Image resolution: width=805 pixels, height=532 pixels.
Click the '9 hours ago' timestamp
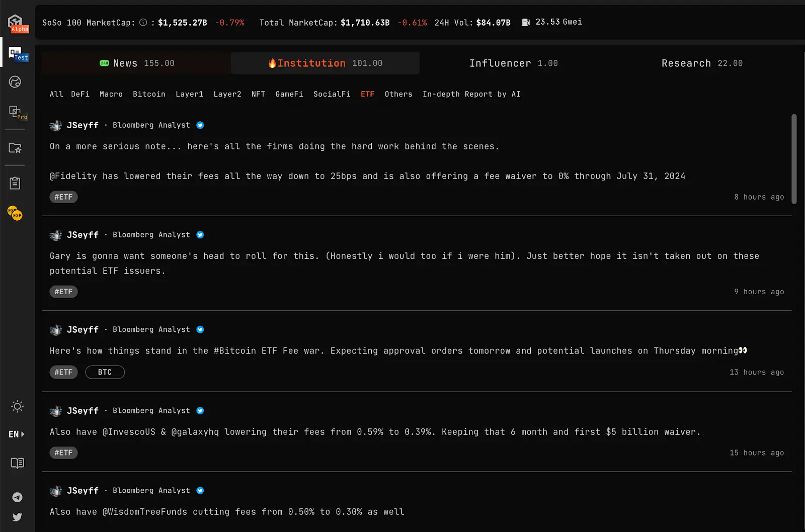tap(759, 292)
